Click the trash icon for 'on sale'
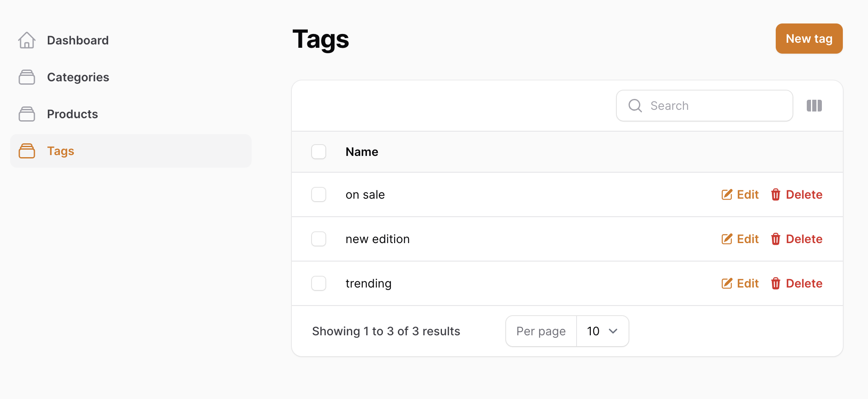The width and height of the screenshot is (868, 399). click(775, 194)
